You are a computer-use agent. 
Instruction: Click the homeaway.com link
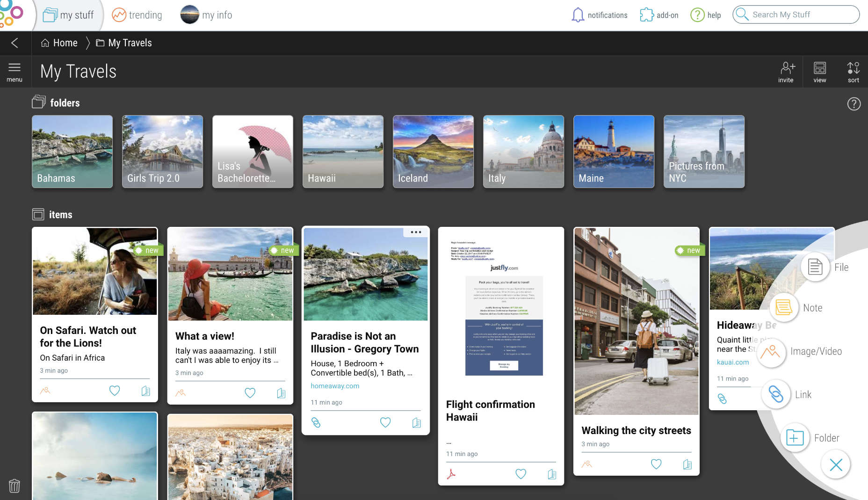click(x=335, y=386)
